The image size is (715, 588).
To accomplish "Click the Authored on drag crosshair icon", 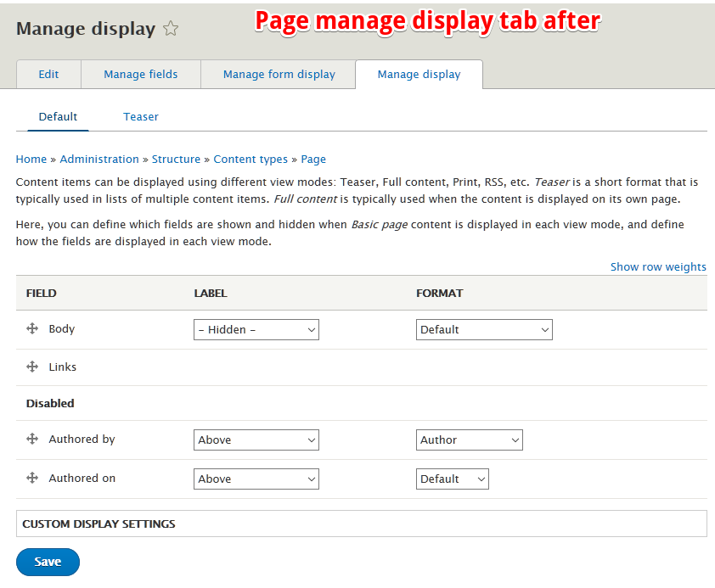I will tap(32, 478).
